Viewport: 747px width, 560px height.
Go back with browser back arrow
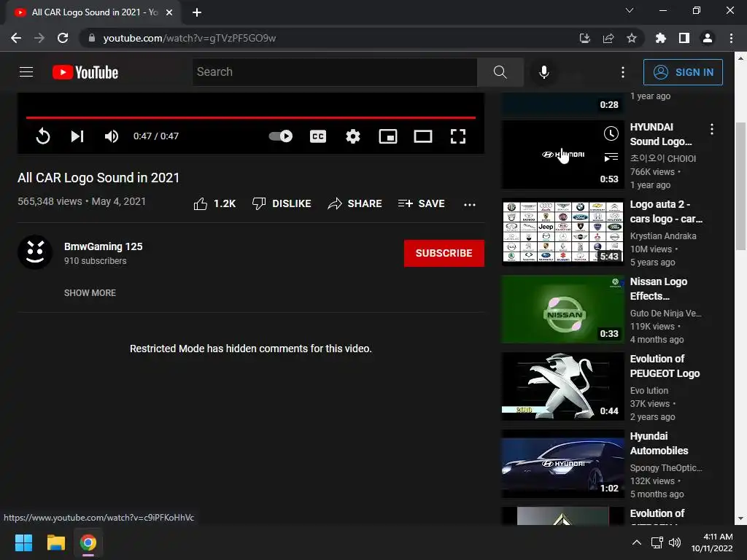tap(16, 38)
